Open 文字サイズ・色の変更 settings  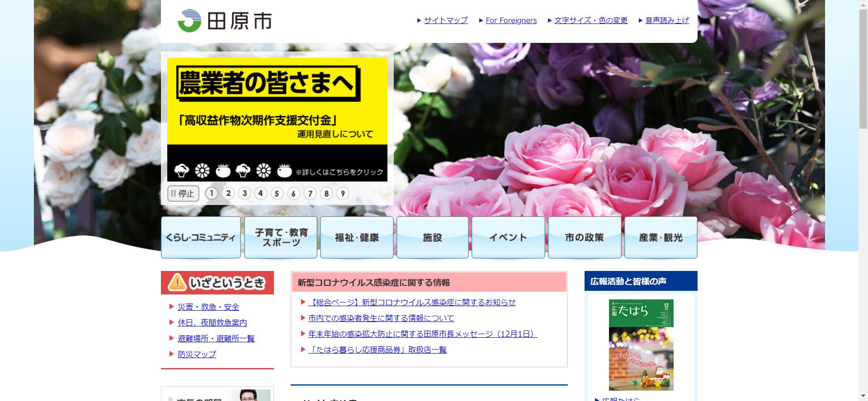point(590,20)
